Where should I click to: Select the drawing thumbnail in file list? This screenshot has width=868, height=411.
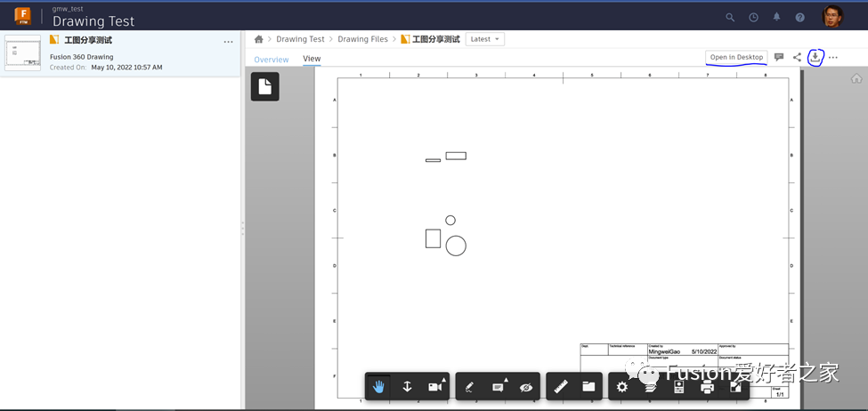22,53
